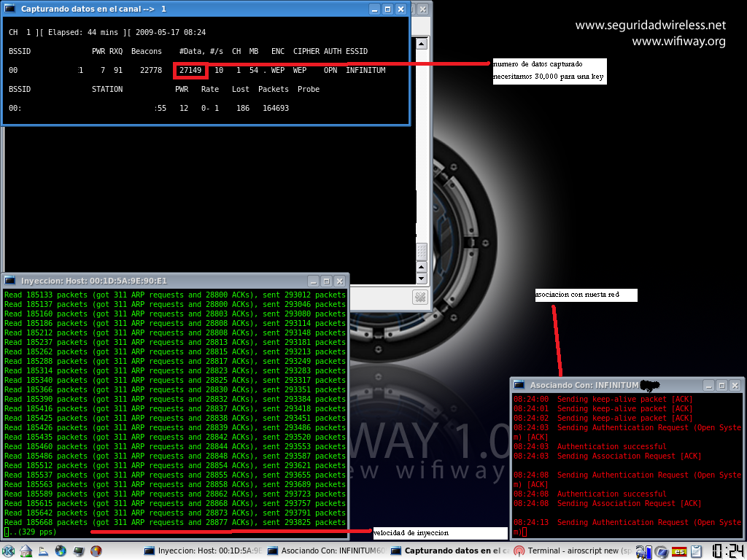747x560 pixels.
Task: Open the clipboard tray icon
Action: (697, 551)
